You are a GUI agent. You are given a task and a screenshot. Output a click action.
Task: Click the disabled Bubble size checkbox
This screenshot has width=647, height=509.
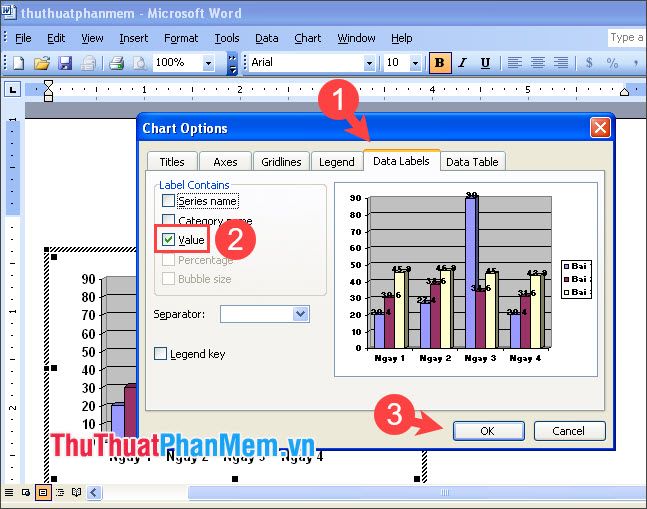coord(168,278)
